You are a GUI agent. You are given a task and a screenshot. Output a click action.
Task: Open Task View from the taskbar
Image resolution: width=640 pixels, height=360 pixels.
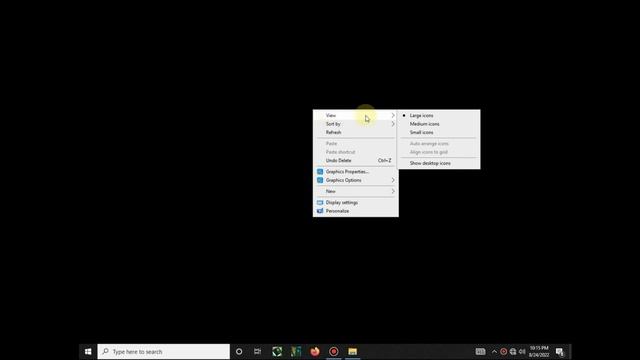pyautogui.click(x=258, y=351)
